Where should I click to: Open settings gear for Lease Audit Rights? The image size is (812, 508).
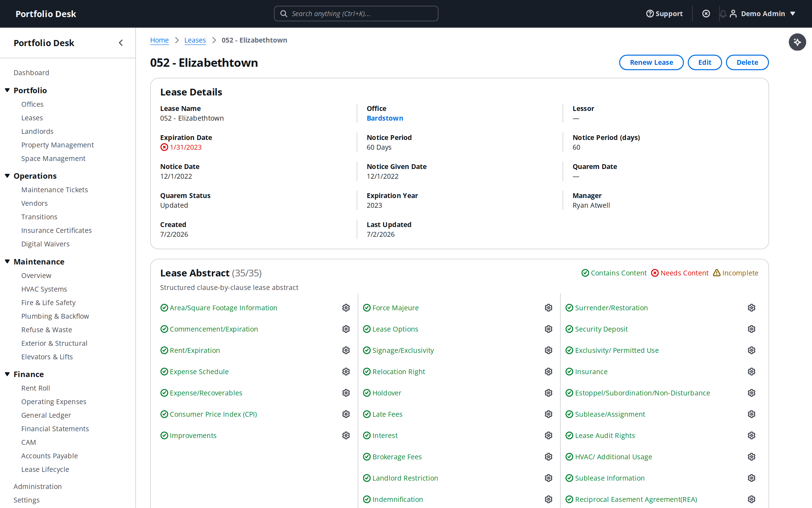(752, 435)
